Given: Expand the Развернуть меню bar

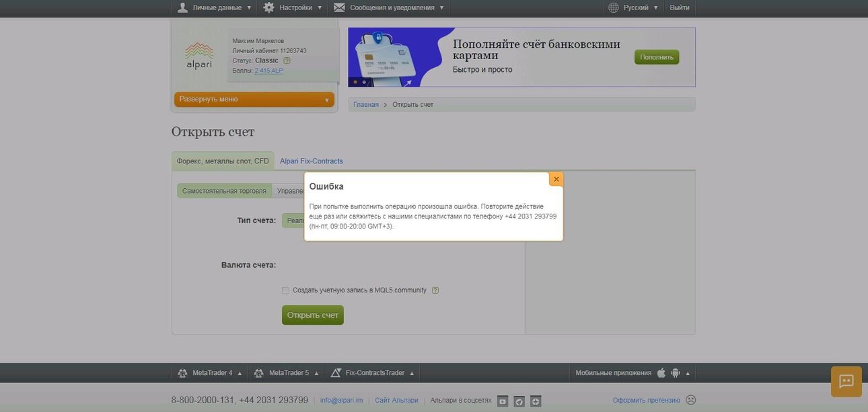Looking at the screenshot, I should coord(254,99).
